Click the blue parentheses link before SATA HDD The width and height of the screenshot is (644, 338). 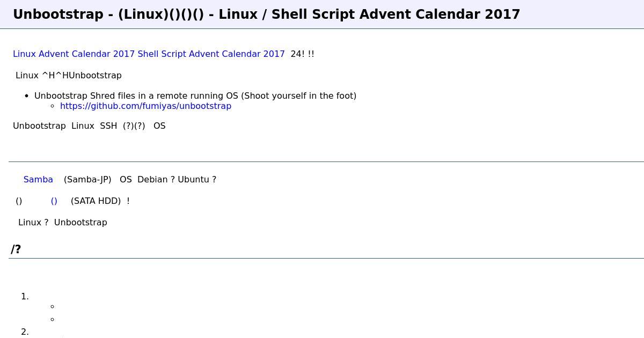point(54,201)
